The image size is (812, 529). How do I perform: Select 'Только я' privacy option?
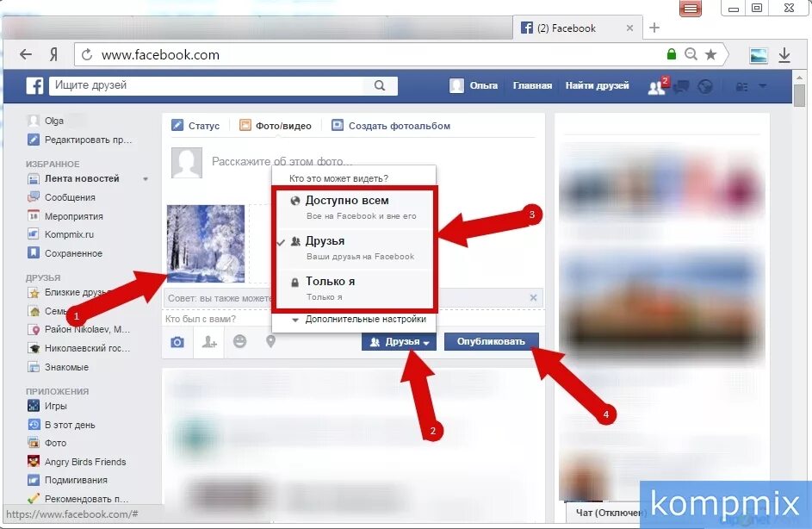(x=355, y=288)
